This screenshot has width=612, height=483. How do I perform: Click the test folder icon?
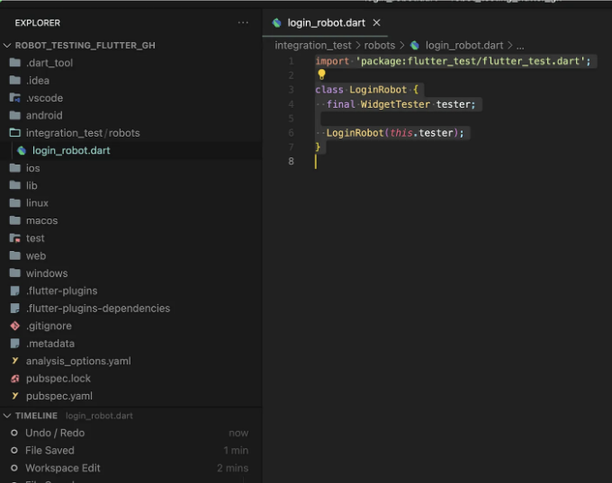(x=15, y=238)
